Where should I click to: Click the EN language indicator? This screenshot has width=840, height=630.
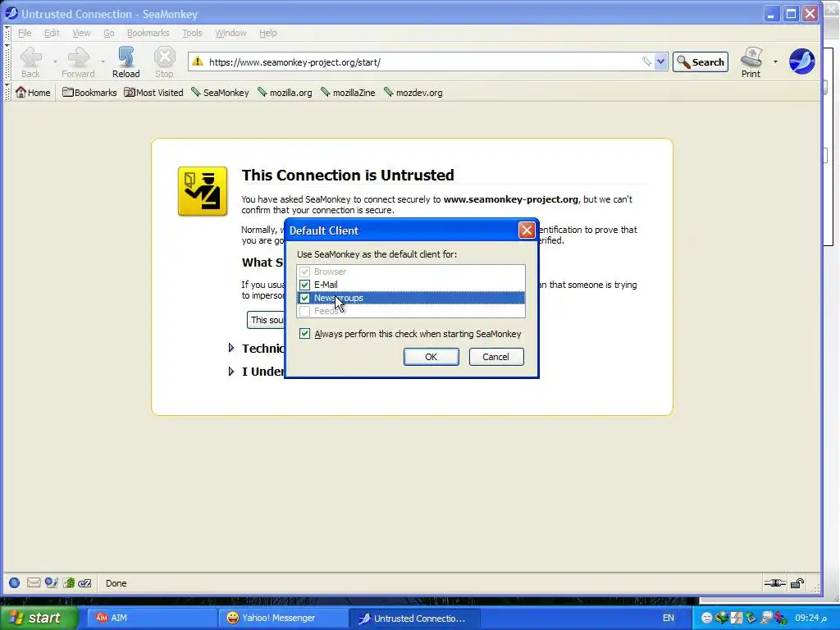(x=668, y=618)
